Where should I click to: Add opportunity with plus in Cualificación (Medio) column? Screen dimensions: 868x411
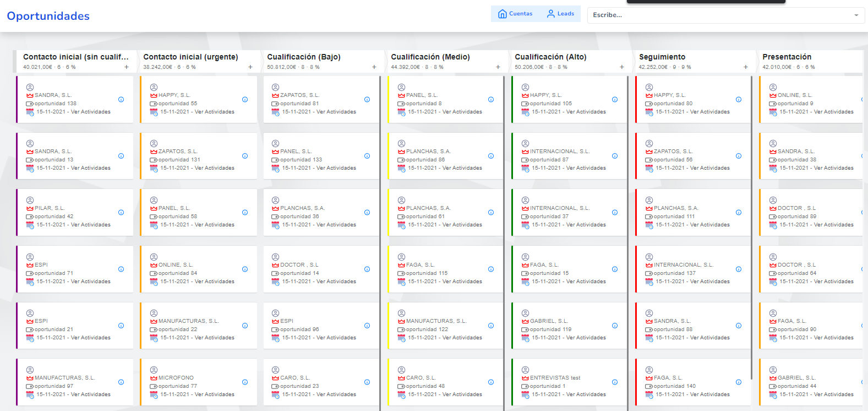(498, 67)
